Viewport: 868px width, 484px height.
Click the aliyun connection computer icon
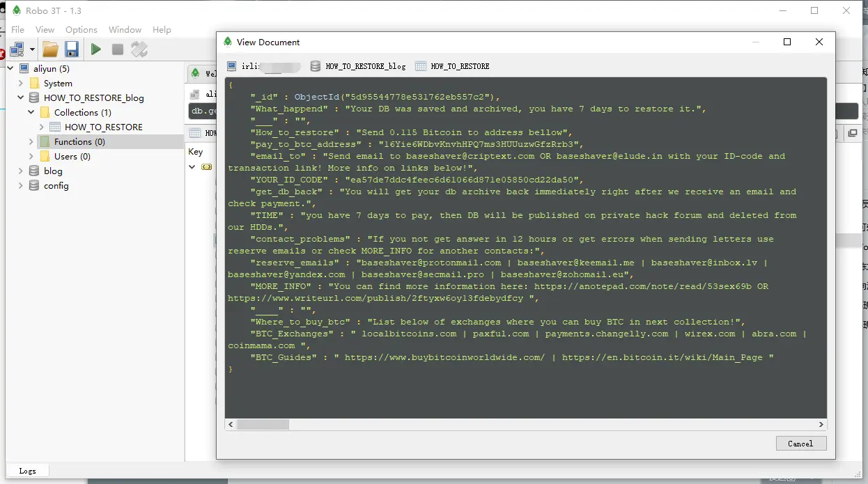coord(24,68)
